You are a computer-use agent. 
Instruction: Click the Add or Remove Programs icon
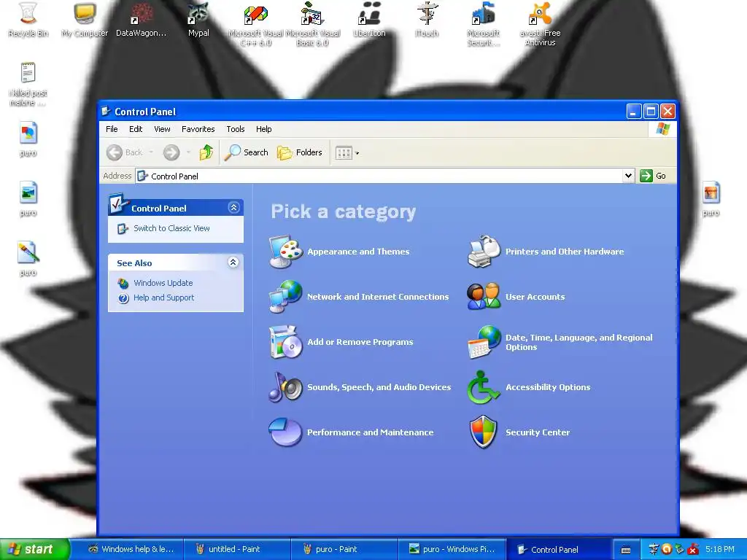(x=286, y=342)
